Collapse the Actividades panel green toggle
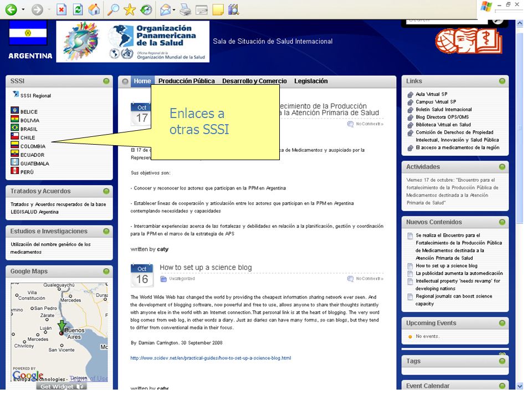The width and height of the screenshot is (532, 399). point(502,167)
